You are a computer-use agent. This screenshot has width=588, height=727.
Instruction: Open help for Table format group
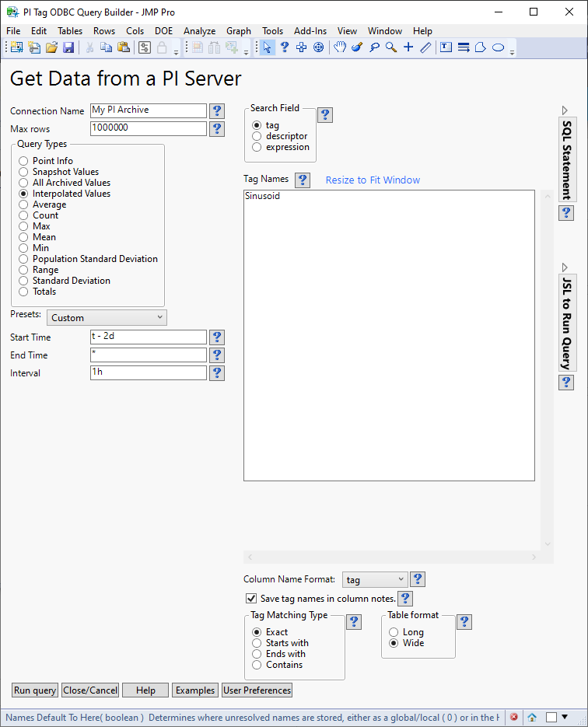tap(464, 622)
